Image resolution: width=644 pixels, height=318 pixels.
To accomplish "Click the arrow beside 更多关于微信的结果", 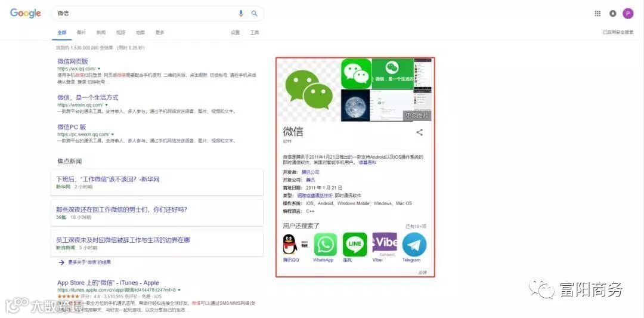I will (61, 262).
